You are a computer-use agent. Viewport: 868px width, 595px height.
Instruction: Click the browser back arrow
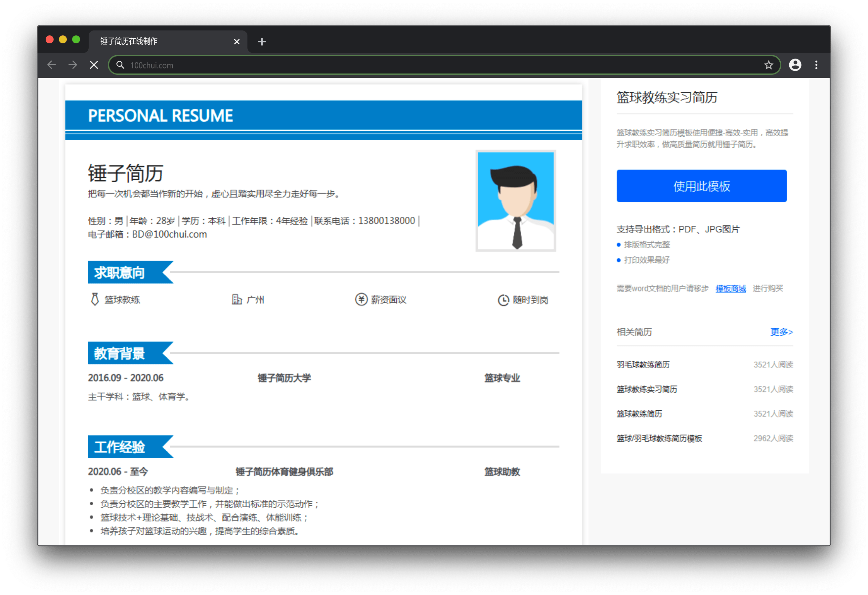coord(52,65)
